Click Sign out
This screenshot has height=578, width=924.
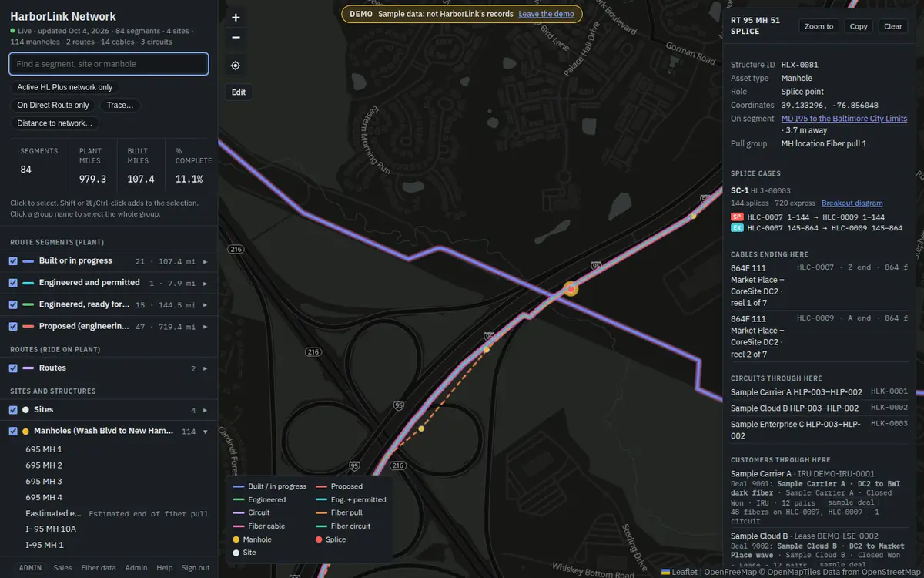tap(195, 568)
